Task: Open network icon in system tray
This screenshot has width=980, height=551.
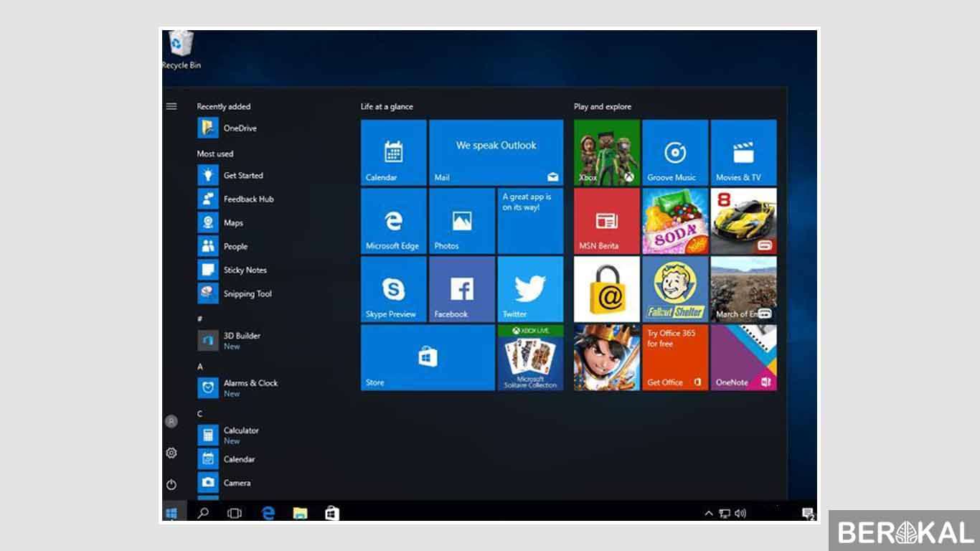Action: pyautogui.click(x=725, y=513)
